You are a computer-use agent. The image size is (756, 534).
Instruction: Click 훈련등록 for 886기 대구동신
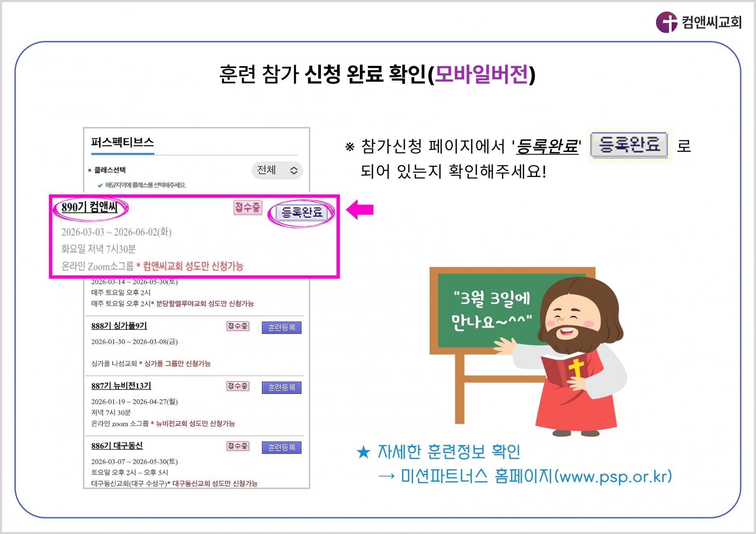[282, 447]
